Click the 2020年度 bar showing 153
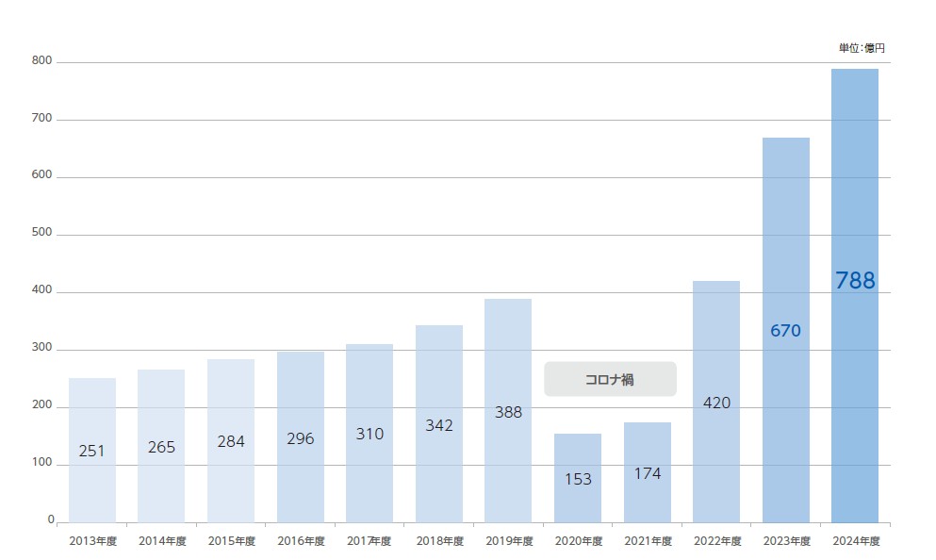 coord(578,478)
